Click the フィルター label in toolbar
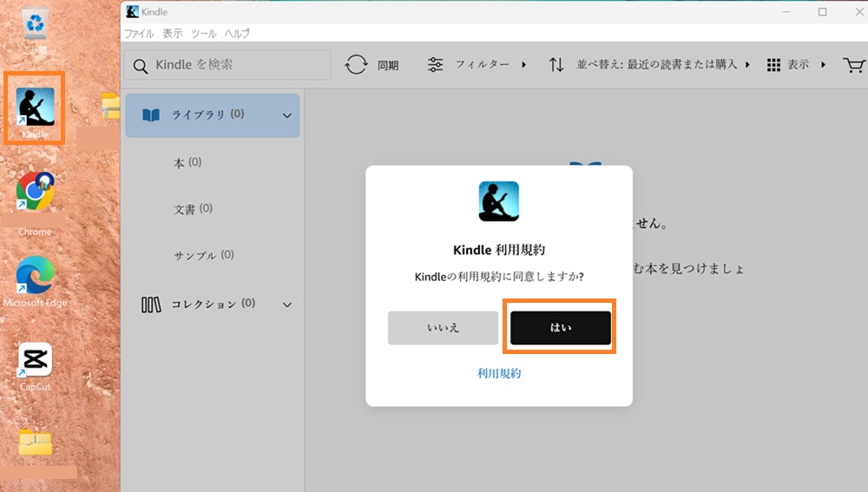The height and width of the screenshot is (492, 868). [x=482, y=65]
